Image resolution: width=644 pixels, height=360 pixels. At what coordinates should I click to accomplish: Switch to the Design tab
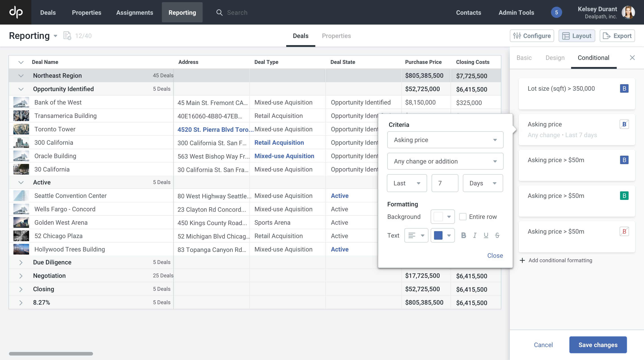click(555, 58)
